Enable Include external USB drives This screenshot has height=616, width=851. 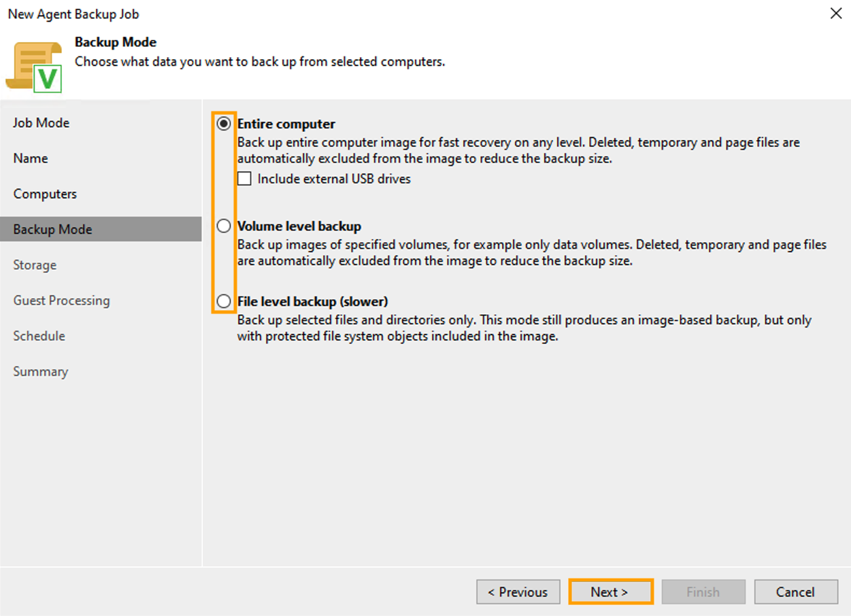click(245, 178)
